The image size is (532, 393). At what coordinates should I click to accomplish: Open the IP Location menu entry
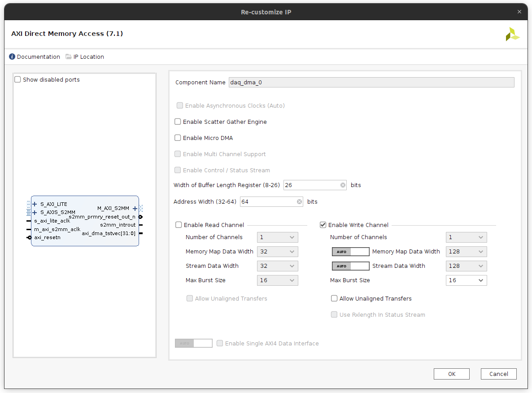coord(88,57)
